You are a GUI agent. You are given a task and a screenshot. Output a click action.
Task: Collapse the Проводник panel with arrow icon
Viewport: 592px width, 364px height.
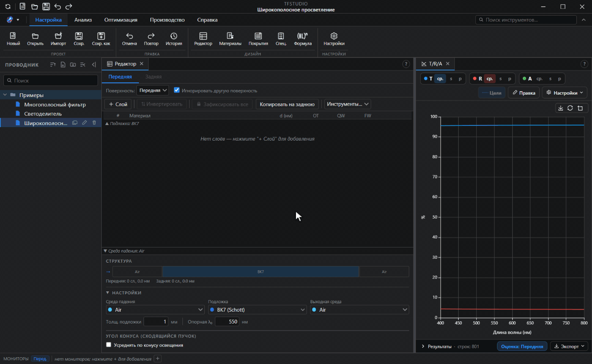click(94, 65)
